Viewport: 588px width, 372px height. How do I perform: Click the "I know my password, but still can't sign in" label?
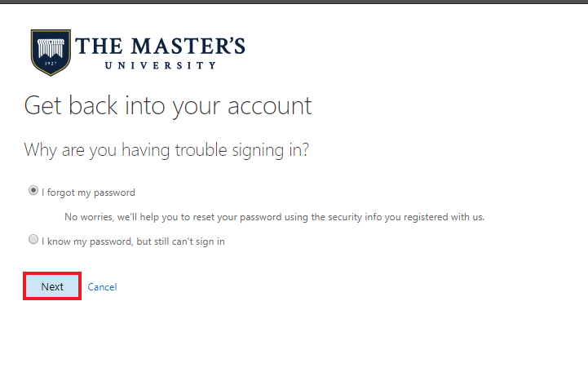[133, 241]
